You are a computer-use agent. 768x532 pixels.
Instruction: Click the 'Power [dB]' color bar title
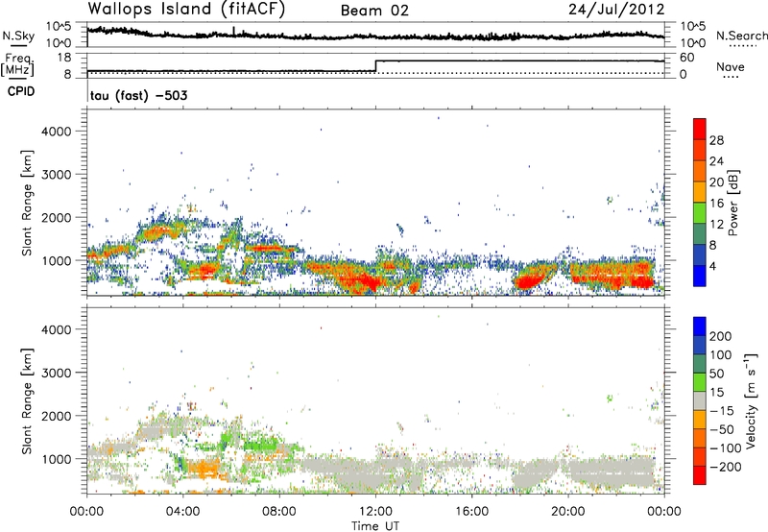732,203
